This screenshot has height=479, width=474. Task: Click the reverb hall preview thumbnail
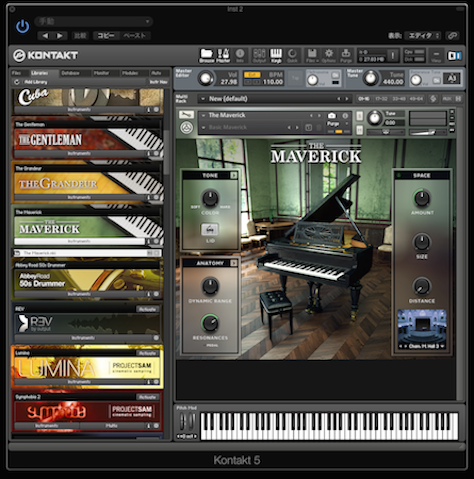422,326
